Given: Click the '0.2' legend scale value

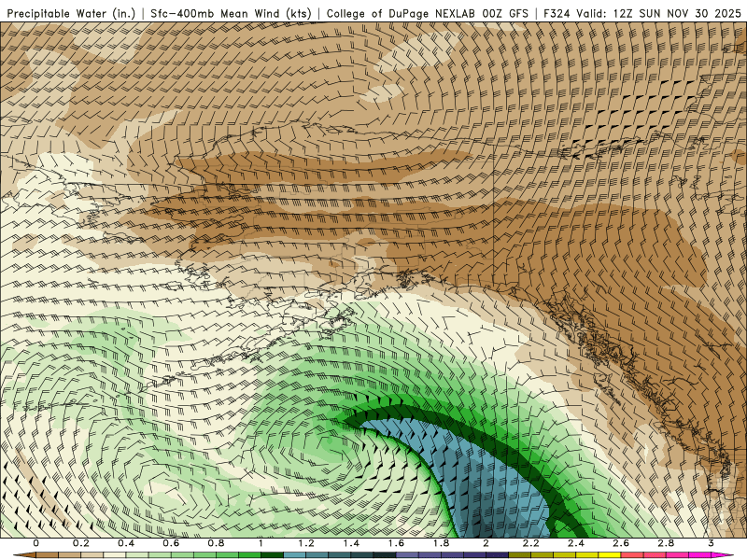Looking at the screenshot, I should coord(80,543).
